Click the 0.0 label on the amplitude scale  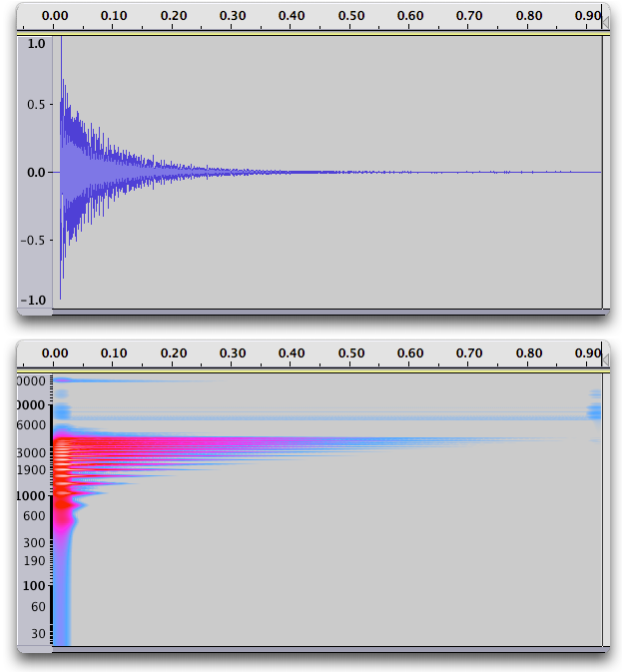point(36,172)
